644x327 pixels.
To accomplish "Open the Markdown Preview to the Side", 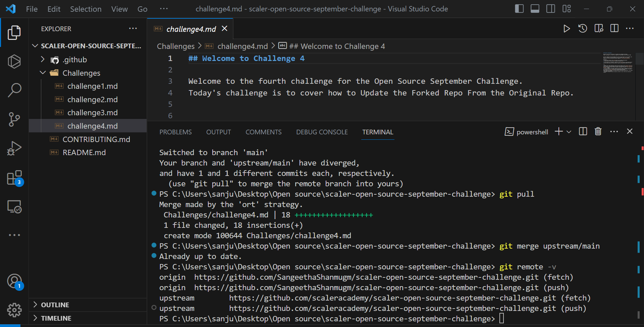I will pos(598,28).
